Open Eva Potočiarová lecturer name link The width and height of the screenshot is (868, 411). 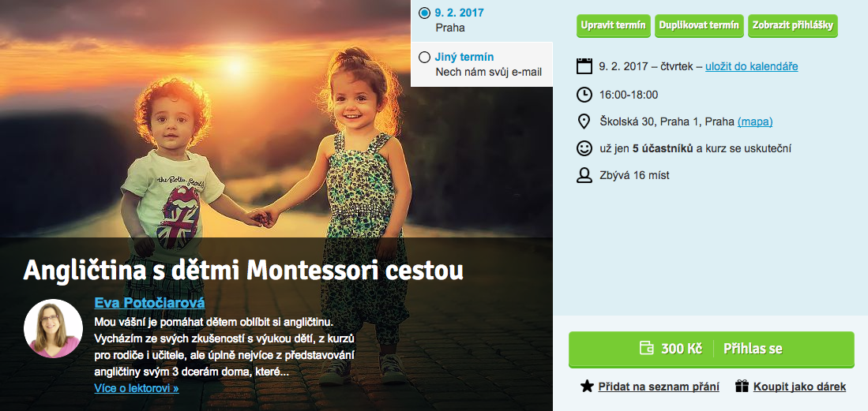[x=149, y=303]
